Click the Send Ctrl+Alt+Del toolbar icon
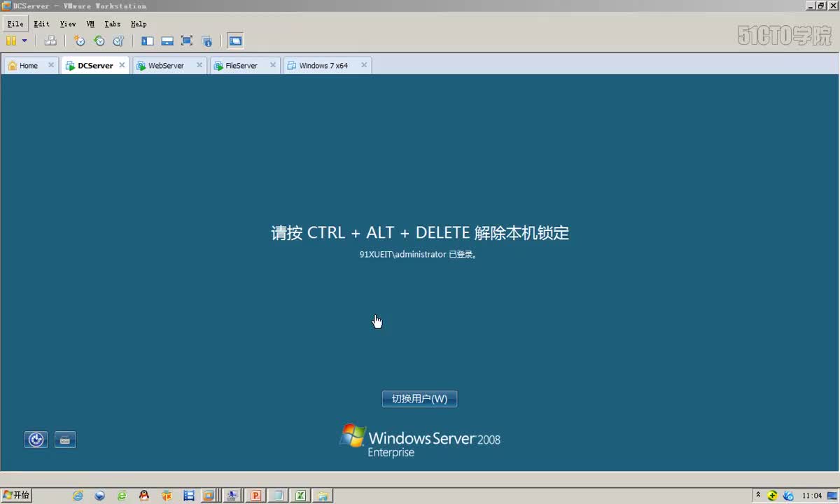840x504 pixels. [x=50, y=41]
